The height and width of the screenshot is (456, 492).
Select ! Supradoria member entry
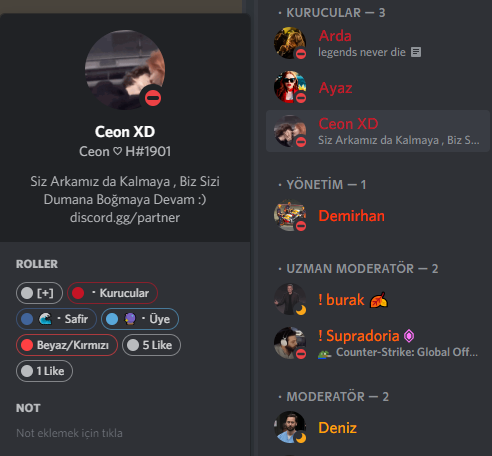(x=378, y=343)
